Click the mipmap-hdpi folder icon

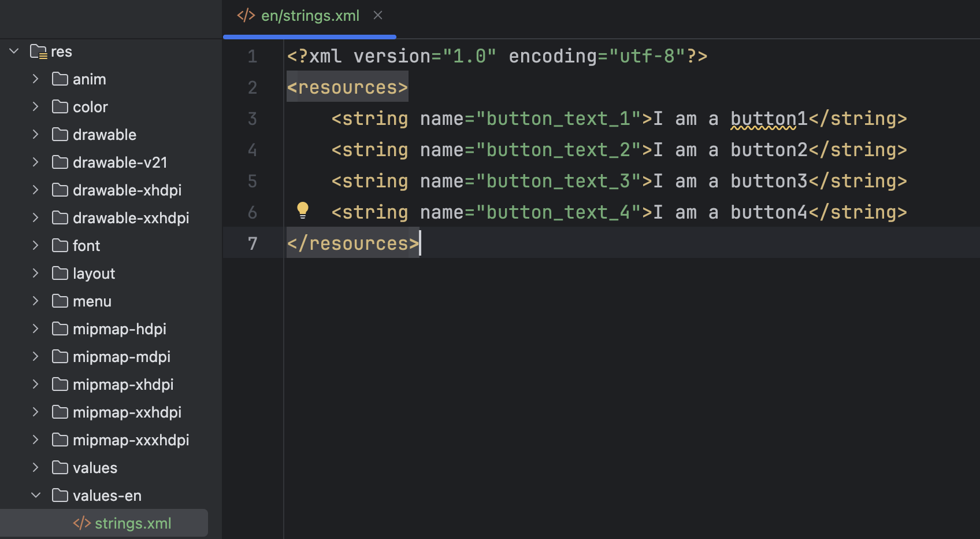pyautogui.click(x=60, y=328)
